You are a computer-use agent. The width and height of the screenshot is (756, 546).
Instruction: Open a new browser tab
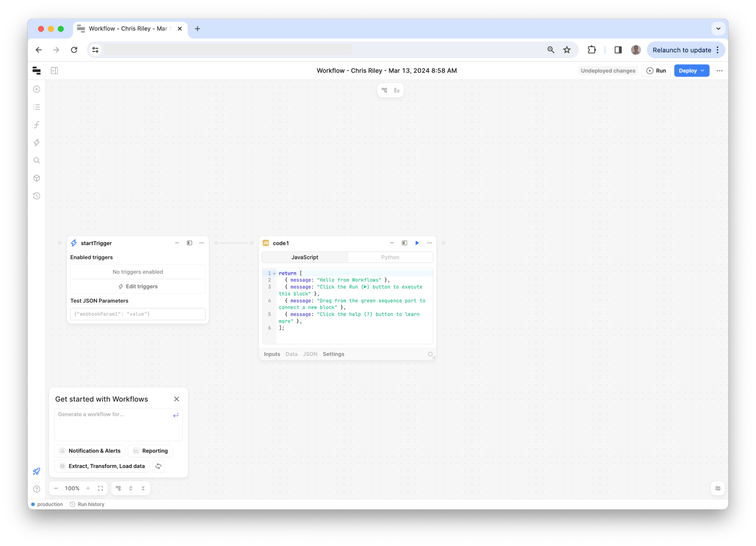[197, 29]
